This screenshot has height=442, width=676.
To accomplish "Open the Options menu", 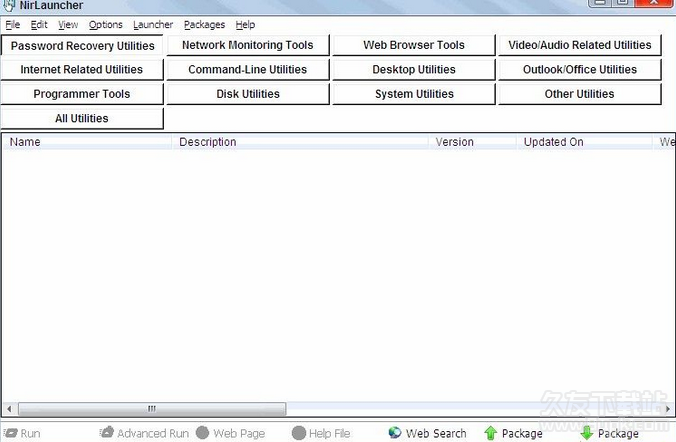I will pos(106,25).
